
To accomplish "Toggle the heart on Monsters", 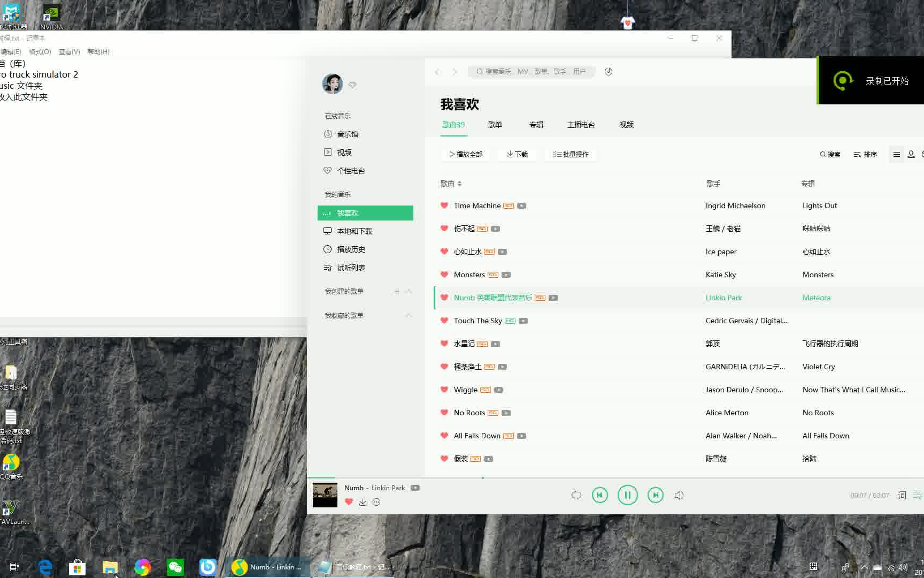I will (x=444, y=275).
